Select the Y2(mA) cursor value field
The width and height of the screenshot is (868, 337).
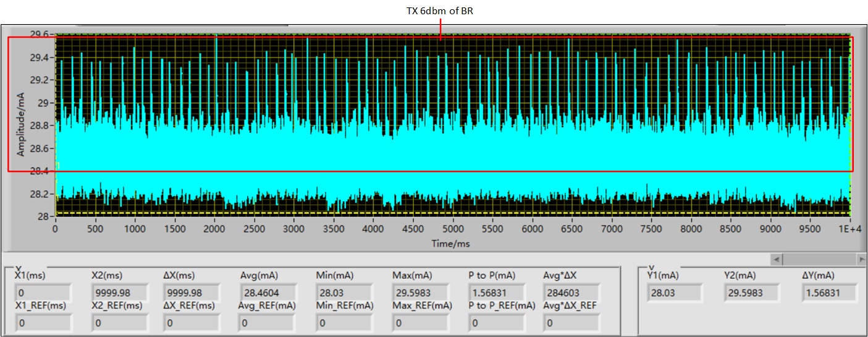click(x=751, y=292)
